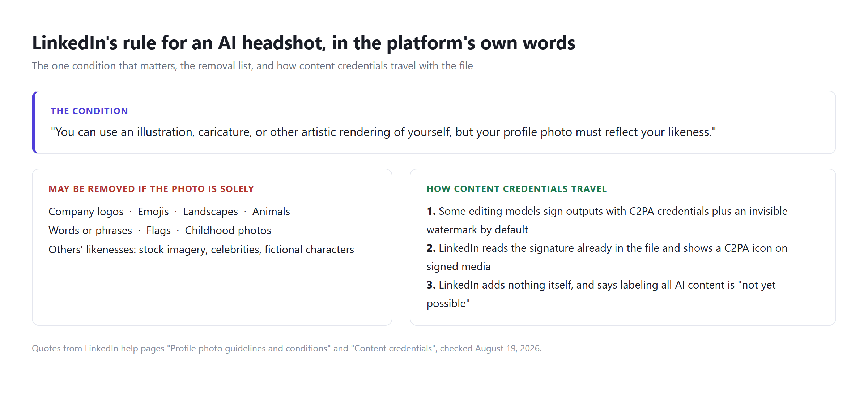Click Flags in removal list
This screenshot has height=405, width=868.
point(158,230)
